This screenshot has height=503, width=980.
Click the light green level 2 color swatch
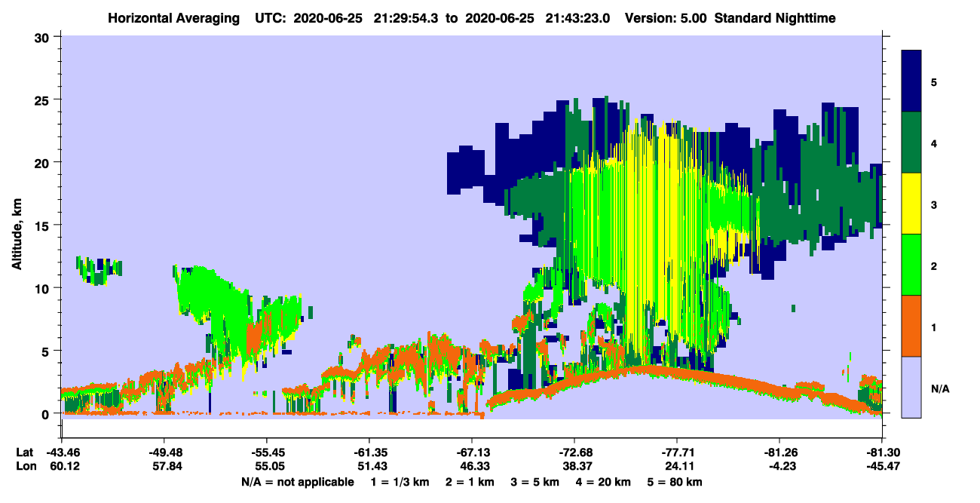[911, 265]
